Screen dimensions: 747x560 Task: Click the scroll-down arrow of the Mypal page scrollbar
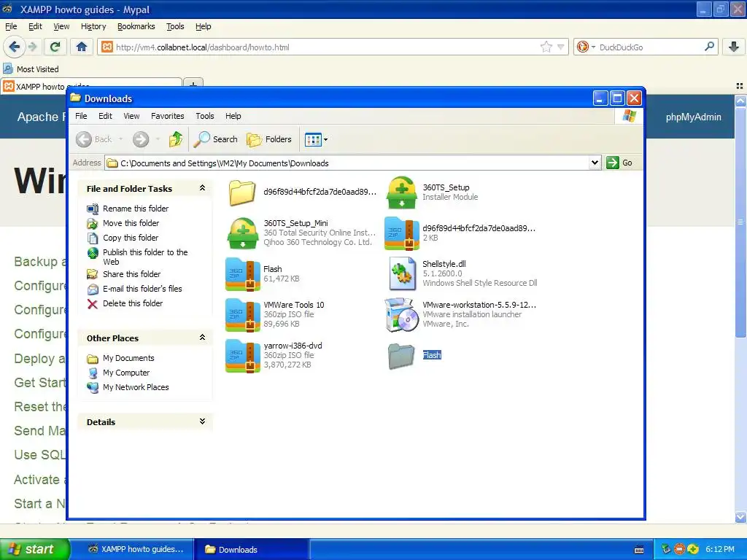740,517
